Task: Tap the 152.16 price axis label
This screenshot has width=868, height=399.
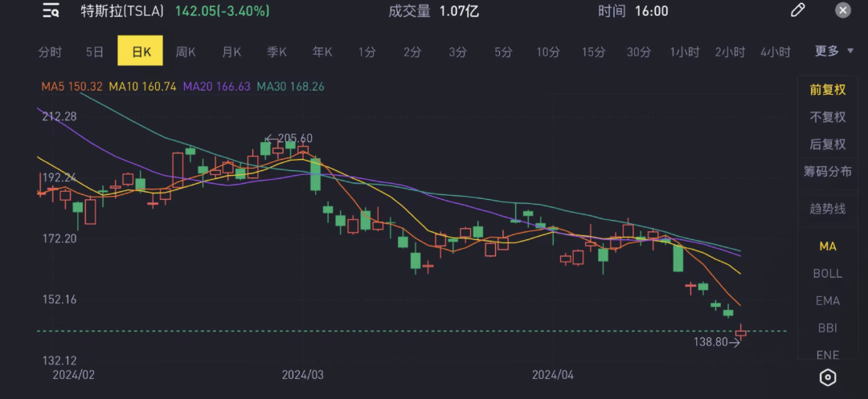Action: [58, 299]
